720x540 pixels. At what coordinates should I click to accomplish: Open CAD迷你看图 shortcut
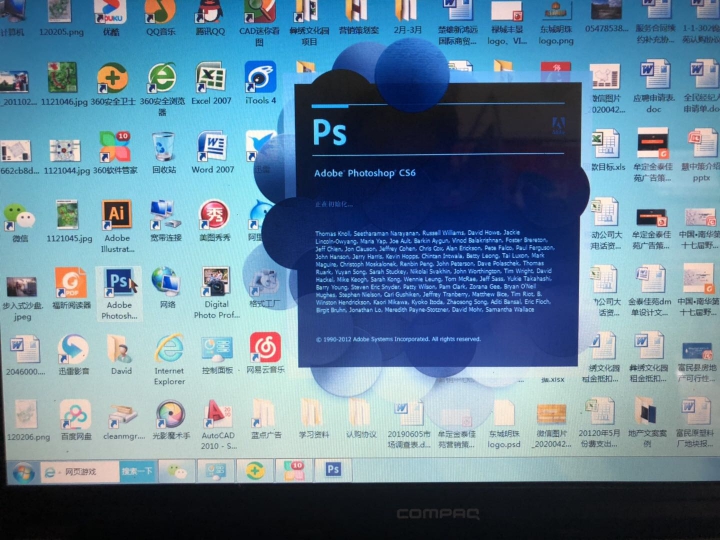pyautogui.click(x=259, y=21)
